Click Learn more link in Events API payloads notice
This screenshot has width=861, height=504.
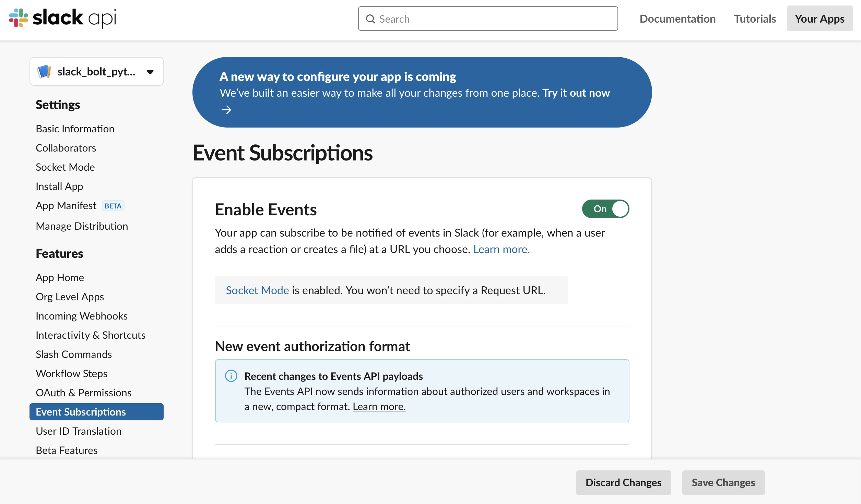pos(379,406)
